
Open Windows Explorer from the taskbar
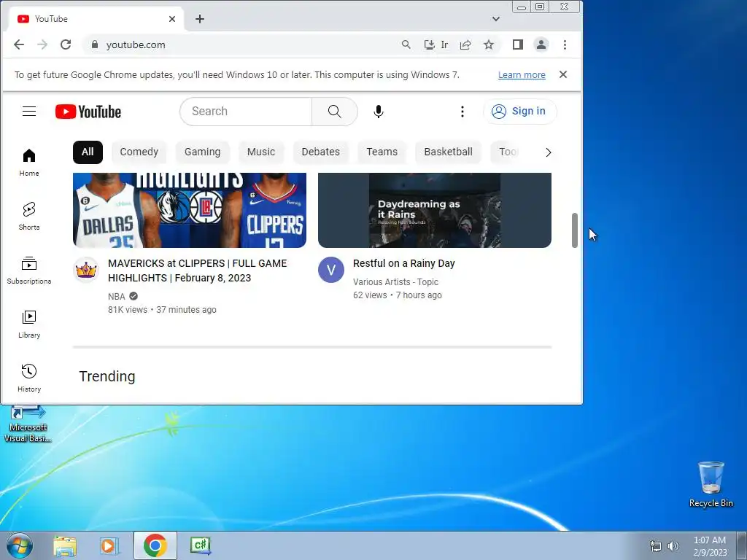(65, 545)
